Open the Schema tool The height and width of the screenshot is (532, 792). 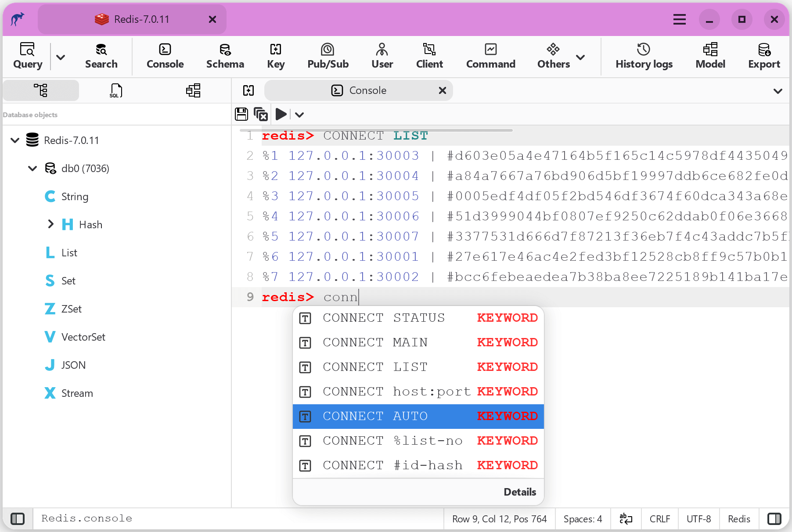[225, 56]
